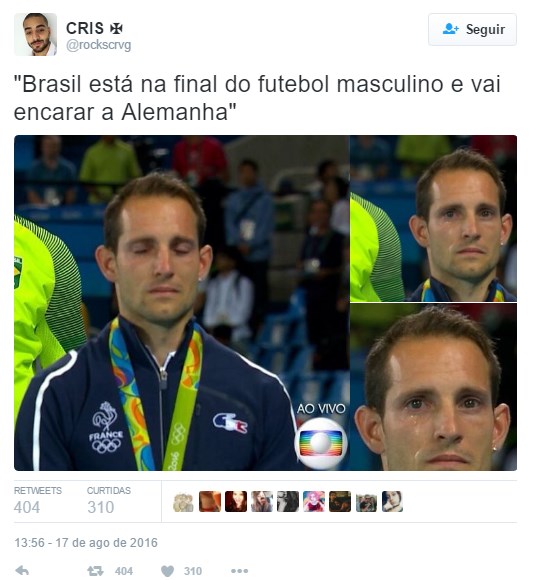Click the tweet text about Brasil na final
Image resolution: width=541 pixels, height=580 pixels.
257,98
